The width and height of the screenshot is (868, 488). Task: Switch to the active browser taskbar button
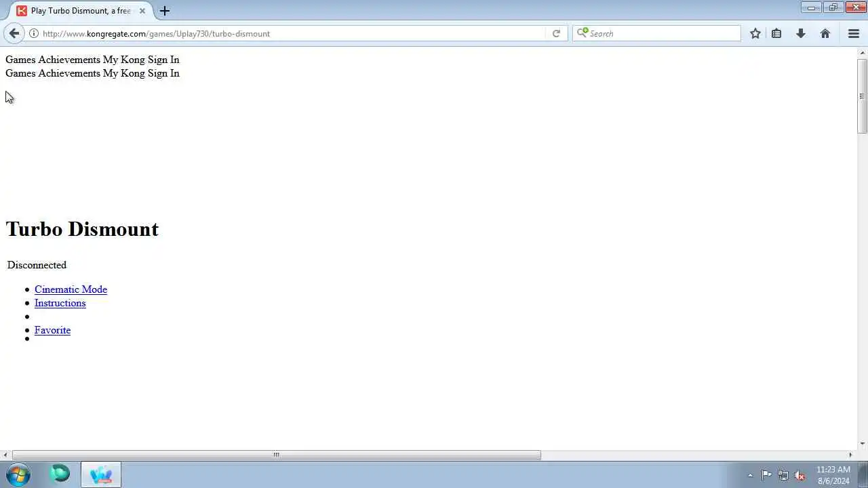point(101,474)
